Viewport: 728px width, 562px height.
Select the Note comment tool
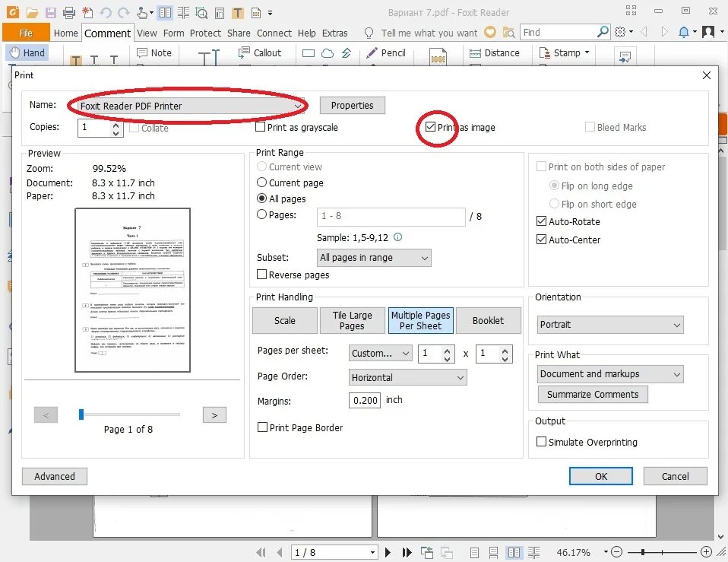154,53
